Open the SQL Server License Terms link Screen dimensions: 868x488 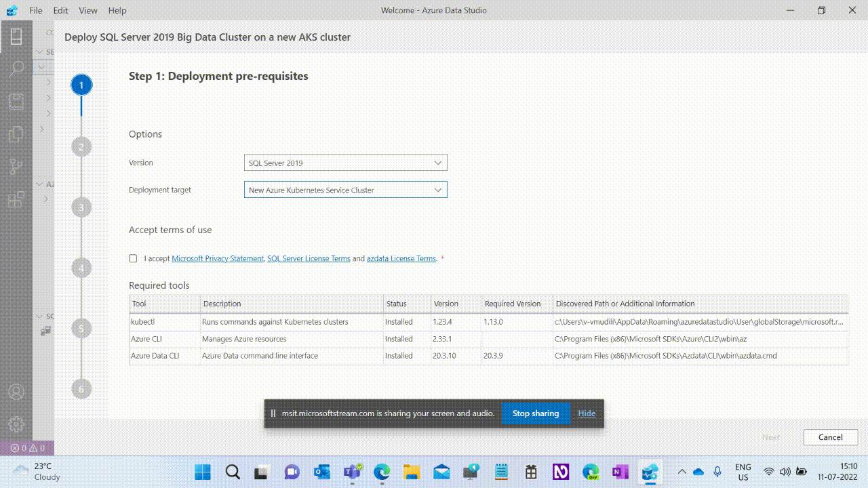click(x=309, y=258)
